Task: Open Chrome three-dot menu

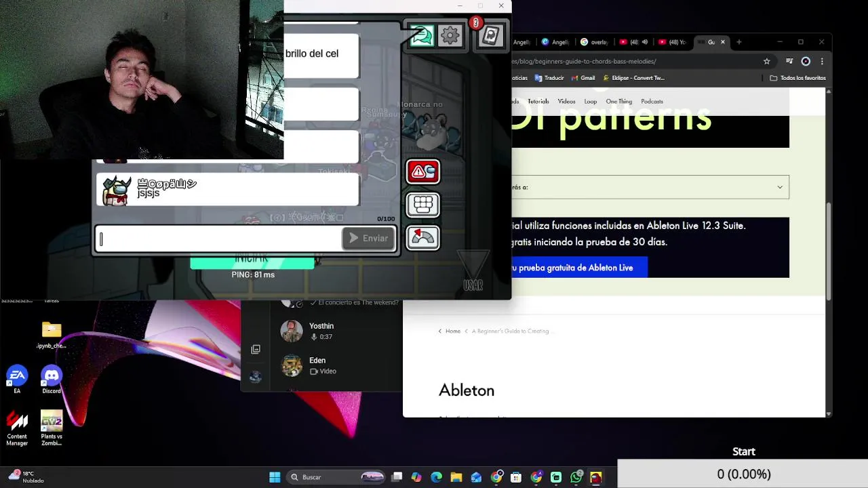Action: pos(822,61)
